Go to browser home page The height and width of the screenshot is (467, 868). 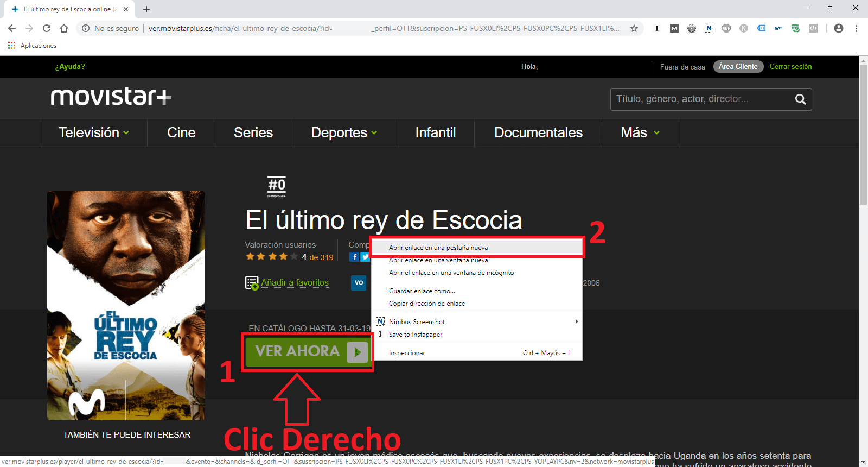point(64,28)
